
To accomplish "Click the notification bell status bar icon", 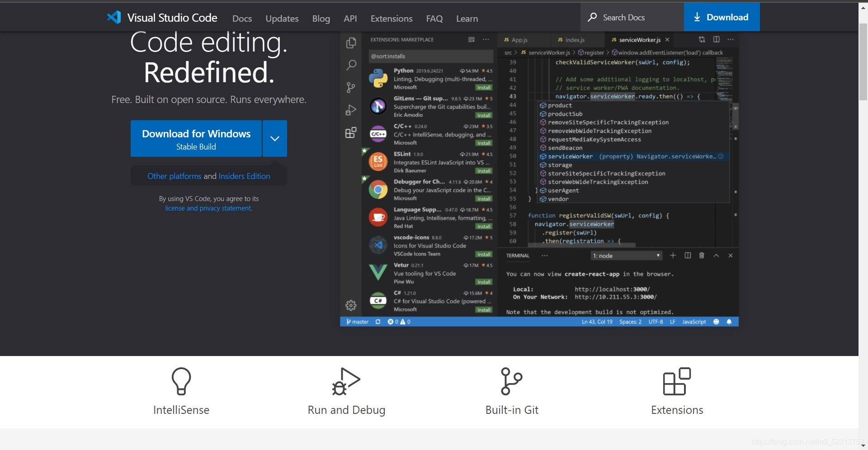I will point(729,322).
